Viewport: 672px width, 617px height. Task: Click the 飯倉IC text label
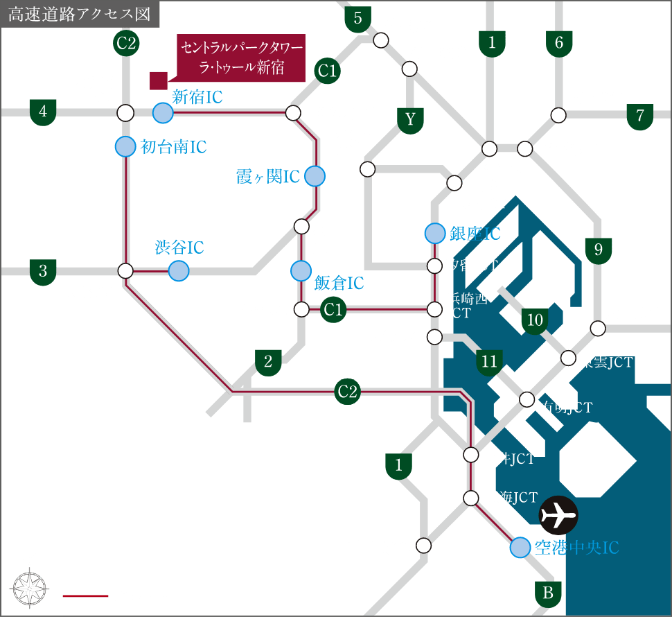tap(339, 283)
